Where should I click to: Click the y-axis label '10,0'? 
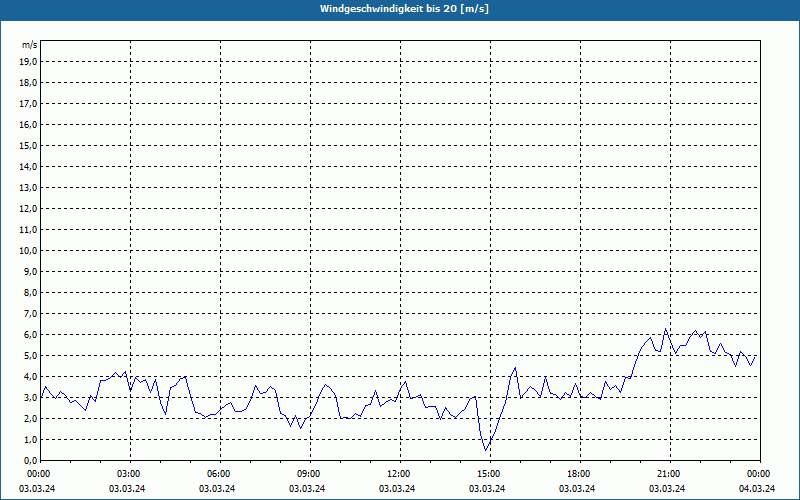pos(29,251)
